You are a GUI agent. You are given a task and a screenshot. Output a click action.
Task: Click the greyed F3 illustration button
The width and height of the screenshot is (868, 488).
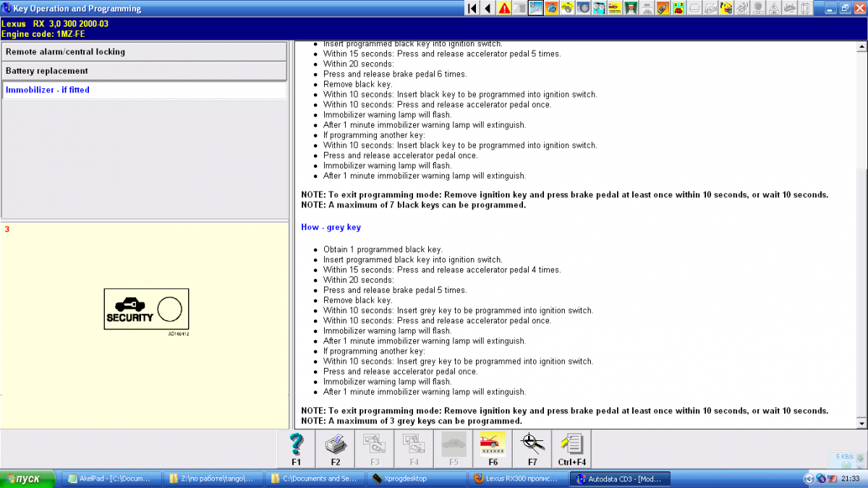[375, 449]
